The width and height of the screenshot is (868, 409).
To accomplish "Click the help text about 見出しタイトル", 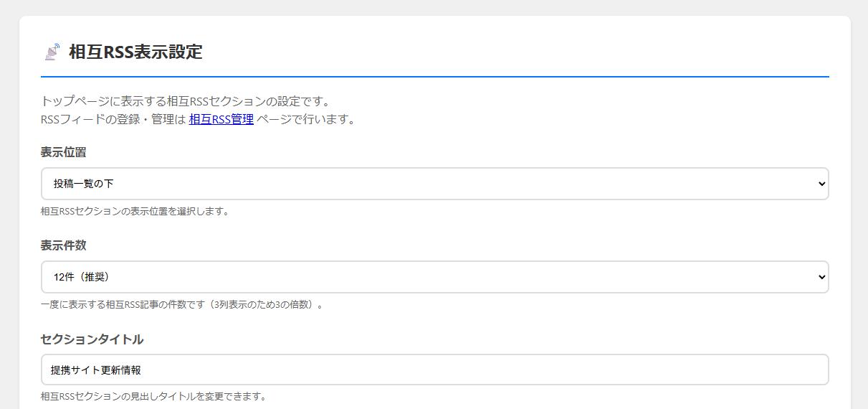I will point(153,396).
